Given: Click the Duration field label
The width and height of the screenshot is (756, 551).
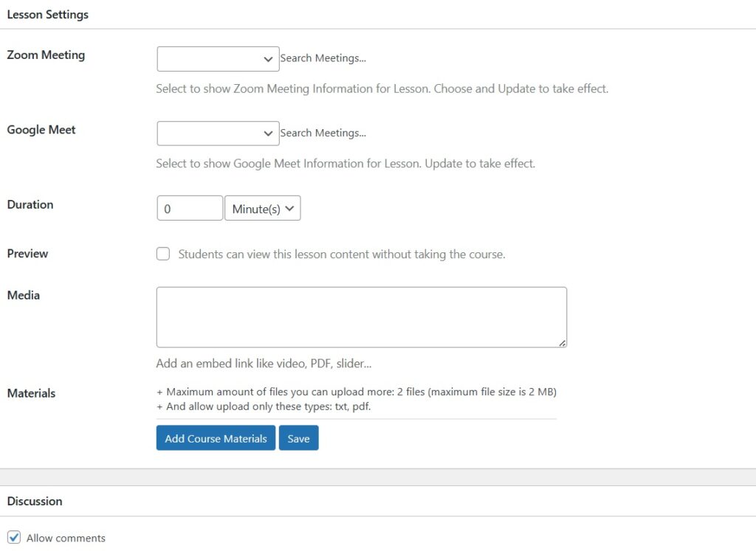Looking at the screenshot, I should [30, 205].
